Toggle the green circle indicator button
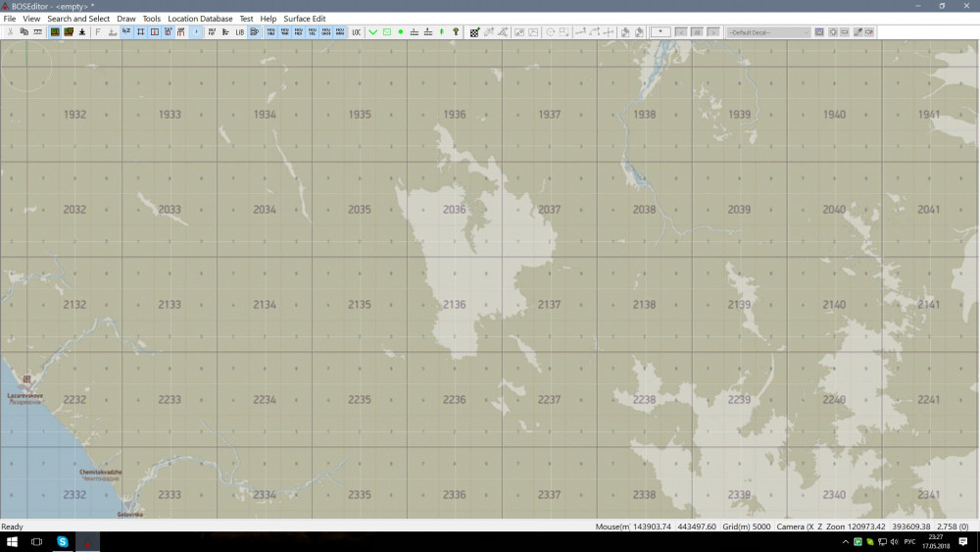The height and width of the screenshot is (552, 980). pyautogui.click(x=401, y=32)
